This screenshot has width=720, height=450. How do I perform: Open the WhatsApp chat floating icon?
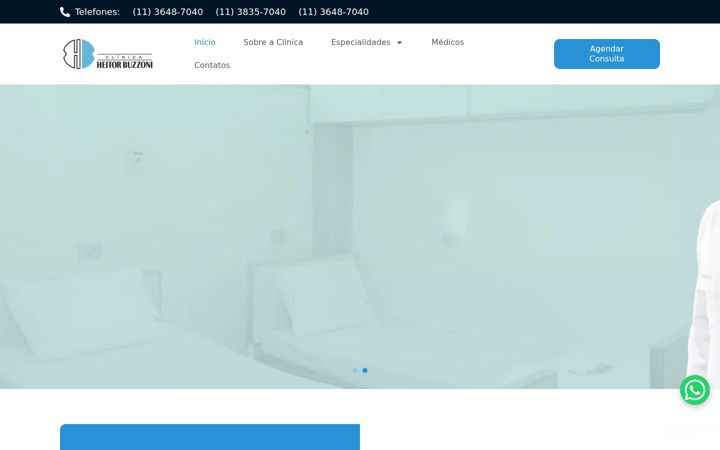pos(695,390)
